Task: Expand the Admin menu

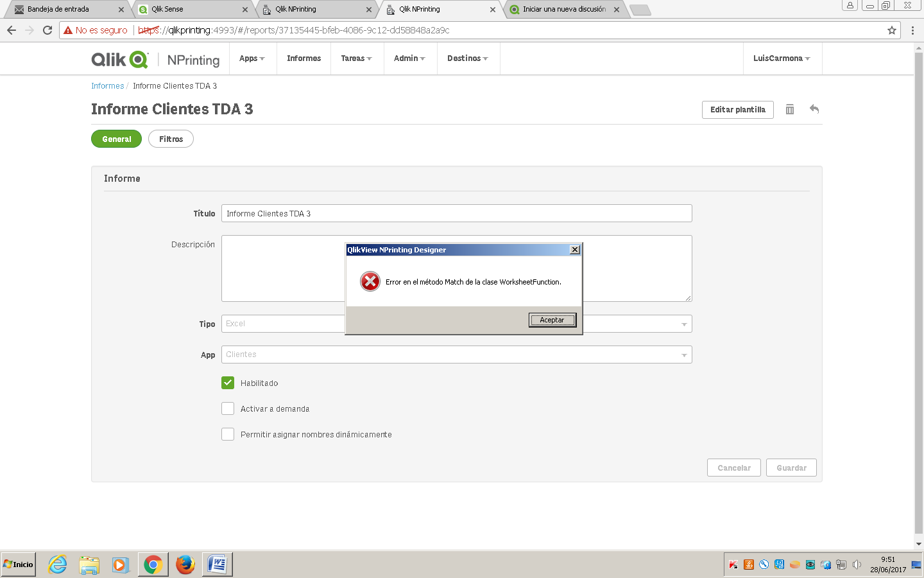Action: coord(410,58)
